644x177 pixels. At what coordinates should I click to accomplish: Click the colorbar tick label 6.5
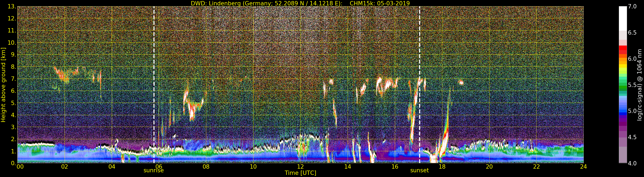pyautogui.click(x=632, y=33)
